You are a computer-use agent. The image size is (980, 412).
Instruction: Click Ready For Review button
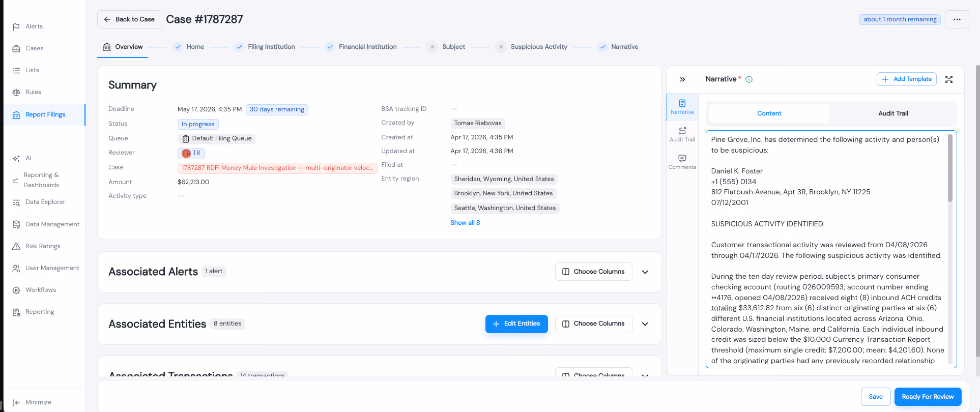pos(928,397)
